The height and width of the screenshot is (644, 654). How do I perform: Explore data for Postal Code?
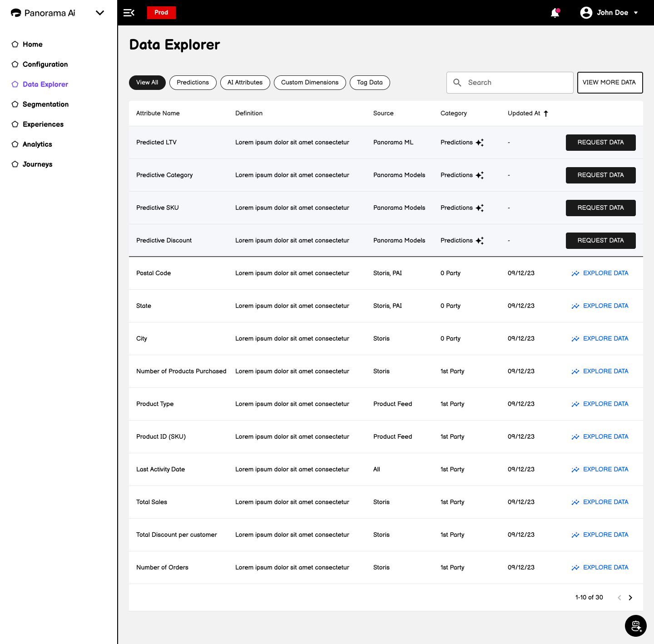[x=600, y=273]
